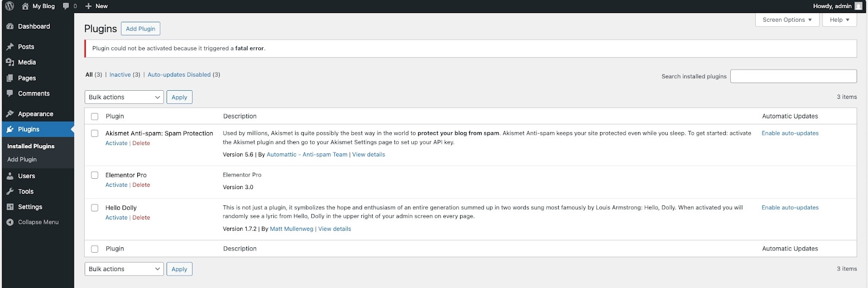Open Matt Mullenweg author link

point(291,229)
